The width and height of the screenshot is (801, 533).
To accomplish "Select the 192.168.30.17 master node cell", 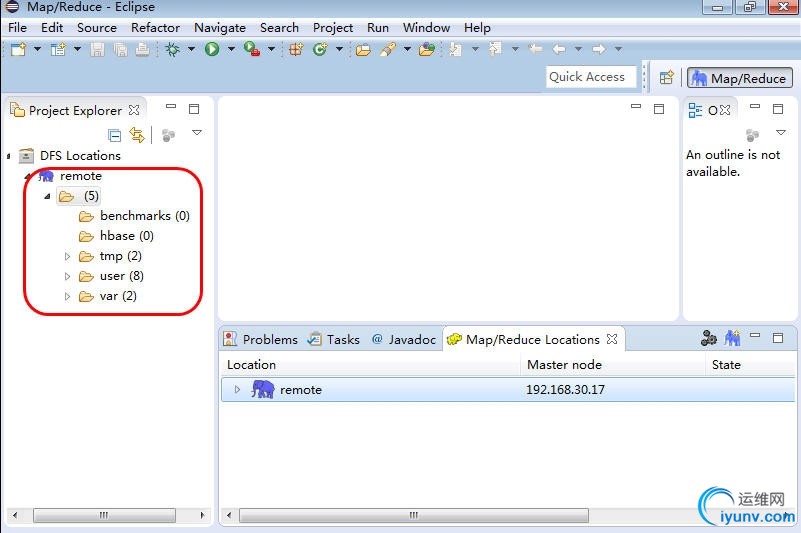I will pyautogui.click(x=565, y=389).
